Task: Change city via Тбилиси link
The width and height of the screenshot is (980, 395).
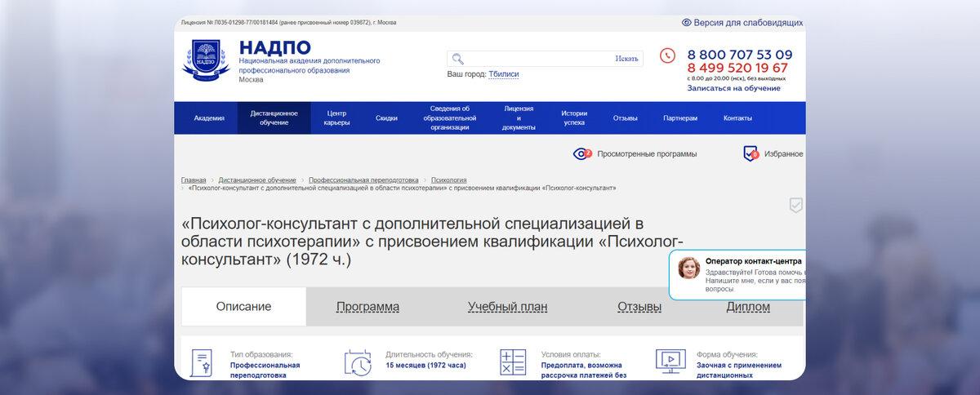Action: 504,74
